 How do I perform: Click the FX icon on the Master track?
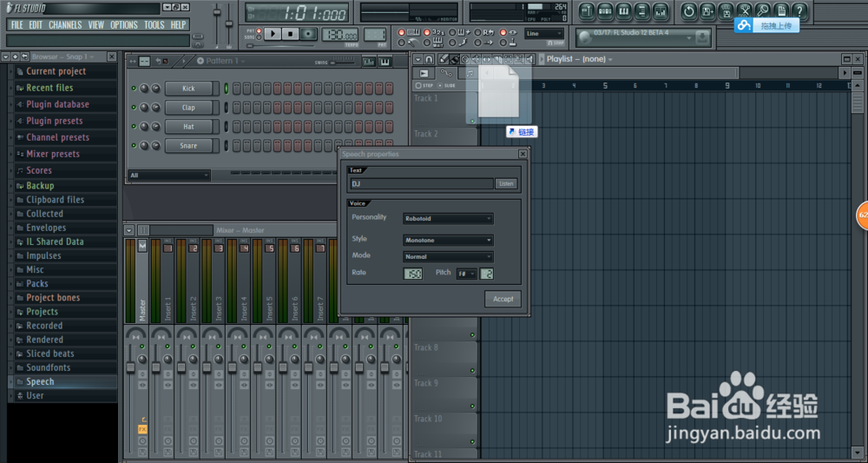click(142, 429)
